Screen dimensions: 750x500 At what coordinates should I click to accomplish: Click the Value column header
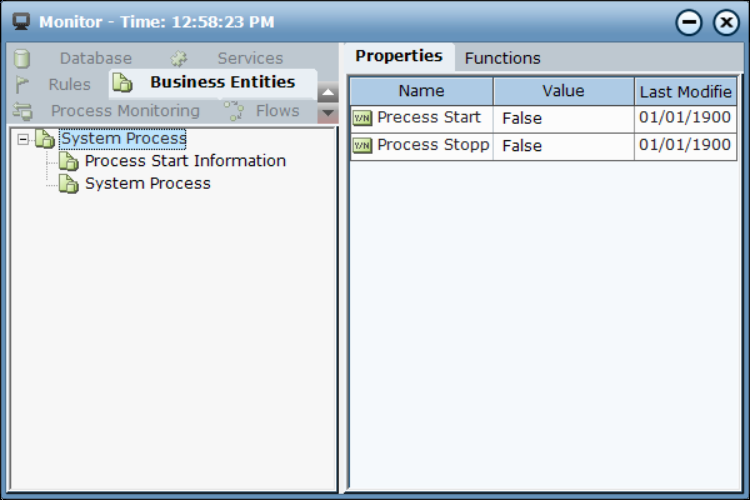pyautogui.click(x=563, y=91)
